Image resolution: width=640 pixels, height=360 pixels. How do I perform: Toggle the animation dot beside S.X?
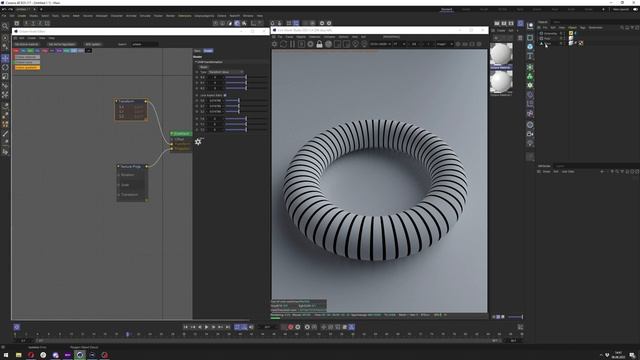pos(197,100)
